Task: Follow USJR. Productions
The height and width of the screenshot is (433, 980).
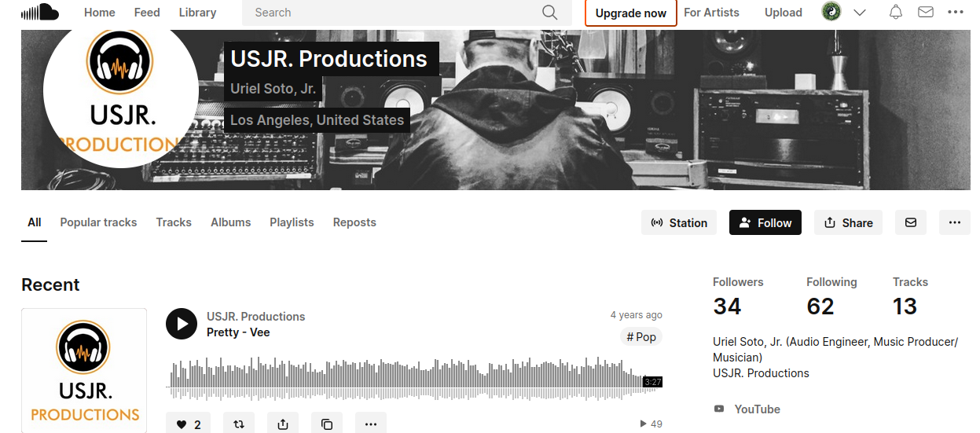Action: [x=765, y=222]
